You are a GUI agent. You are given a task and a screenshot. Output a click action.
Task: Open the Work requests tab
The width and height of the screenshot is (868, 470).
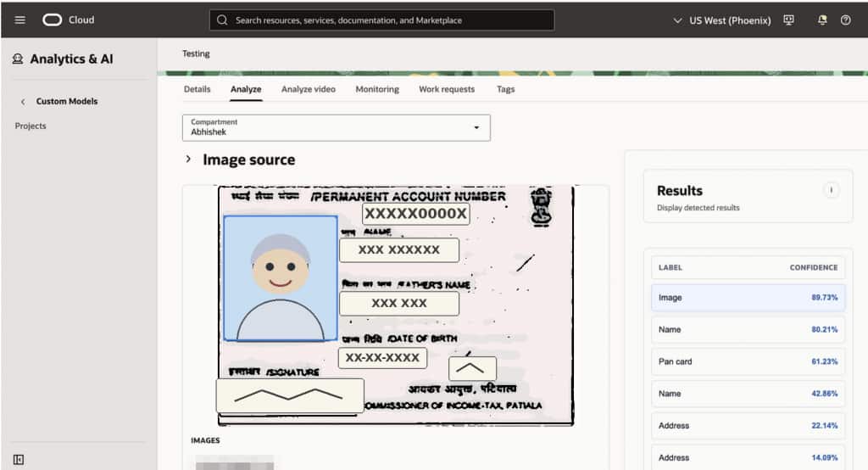coord(447,89)
